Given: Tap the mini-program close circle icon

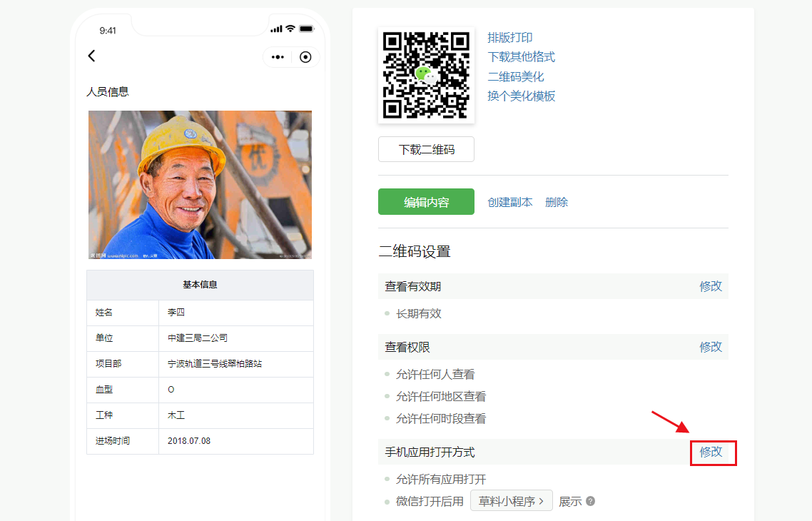Looking at the screenshot, I should tap(305, 57).
